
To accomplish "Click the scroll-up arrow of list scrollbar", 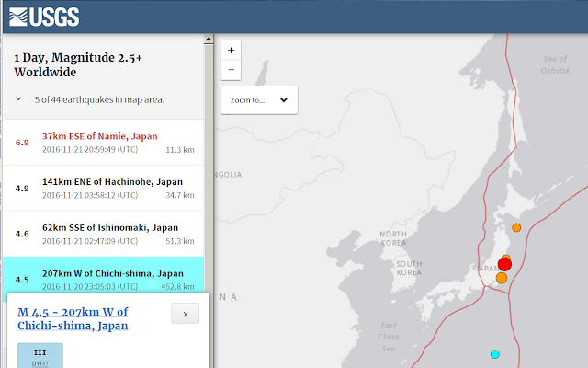I will (209, 39).
